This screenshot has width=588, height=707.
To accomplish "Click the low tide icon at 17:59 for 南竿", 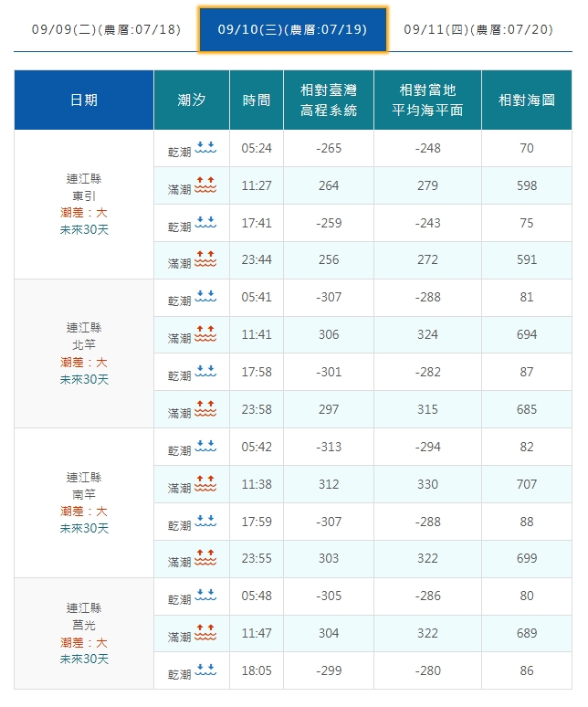I will point(205,522).
